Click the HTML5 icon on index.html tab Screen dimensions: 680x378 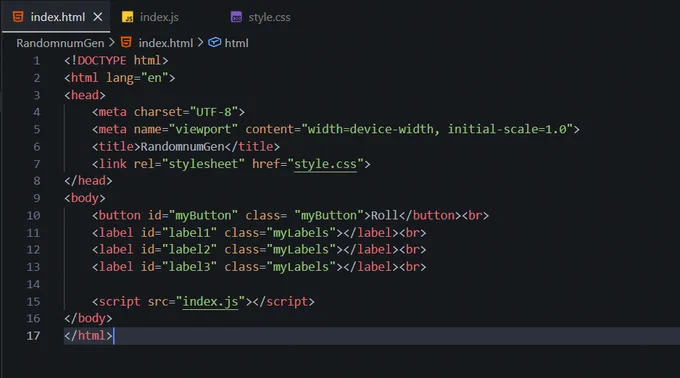tap(18, 17)
